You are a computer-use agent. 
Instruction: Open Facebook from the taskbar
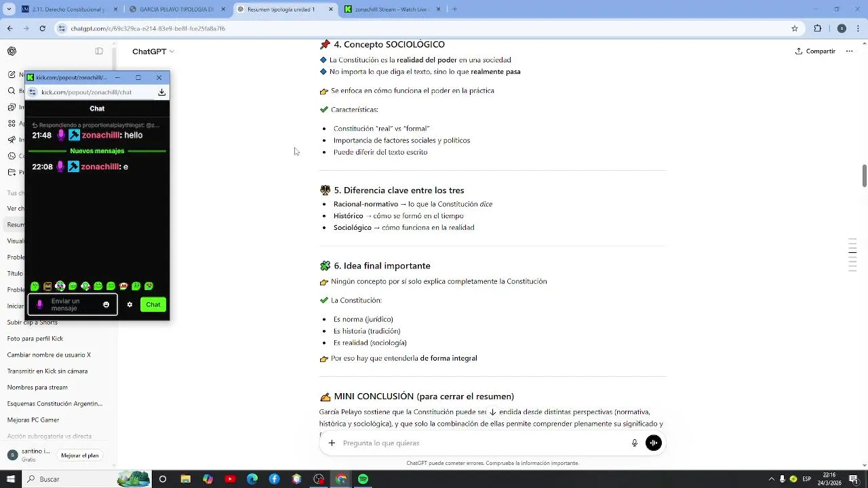pos(275,479)
